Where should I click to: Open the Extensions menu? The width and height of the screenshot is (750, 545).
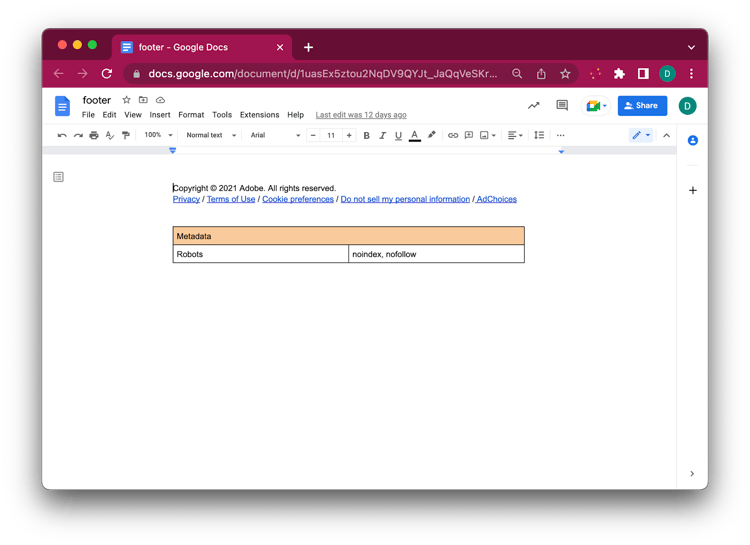coord(259,115)
